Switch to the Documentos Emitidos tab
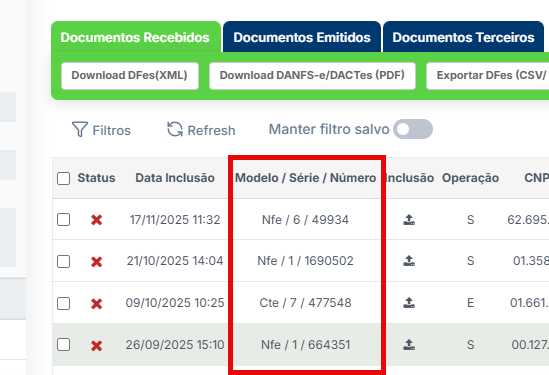Screen dimensions: 549x375 (302, 37)
